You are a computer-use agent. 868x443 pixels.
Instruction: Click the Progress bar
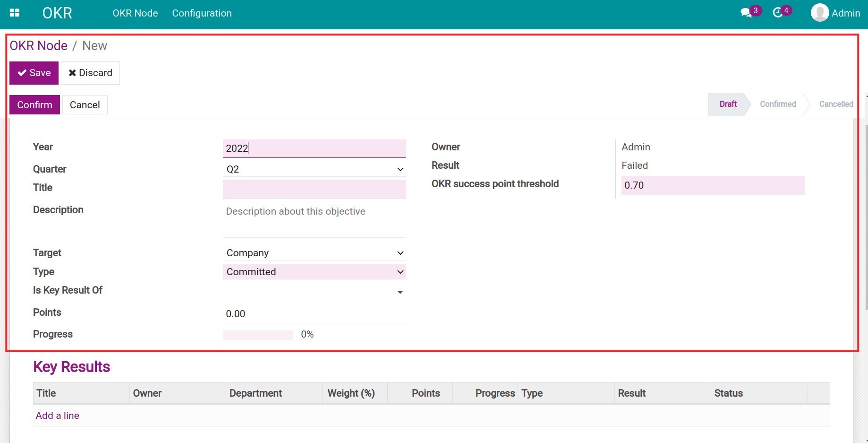coord(258,335)
